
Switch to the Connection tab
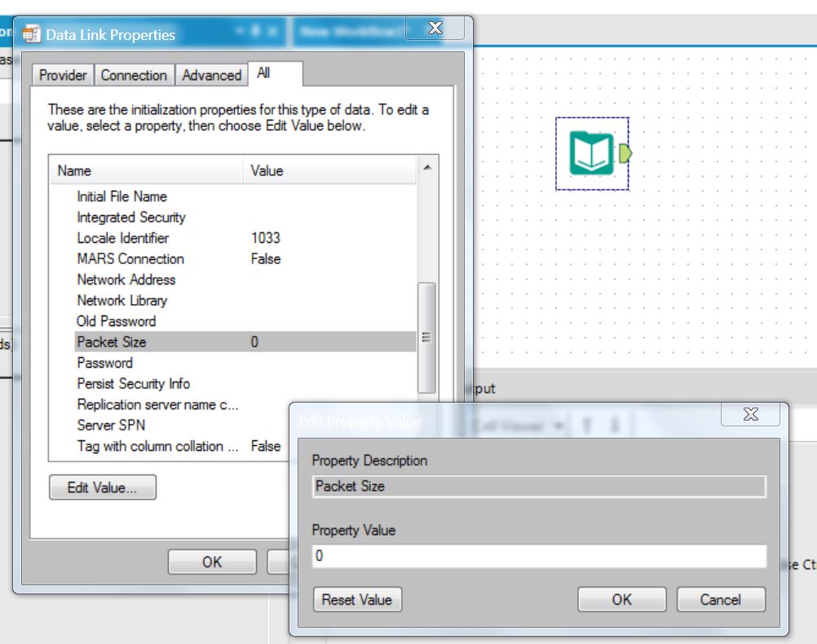pyautogui.click(x=134, y=74)
